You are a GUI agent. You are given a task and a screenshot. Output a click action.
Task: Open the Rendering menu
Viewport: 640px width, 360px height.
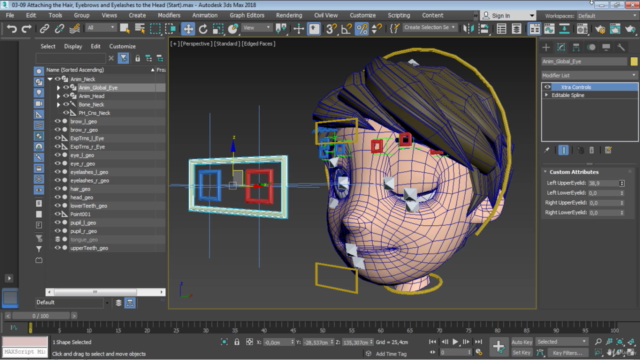[x=289, y=16]
